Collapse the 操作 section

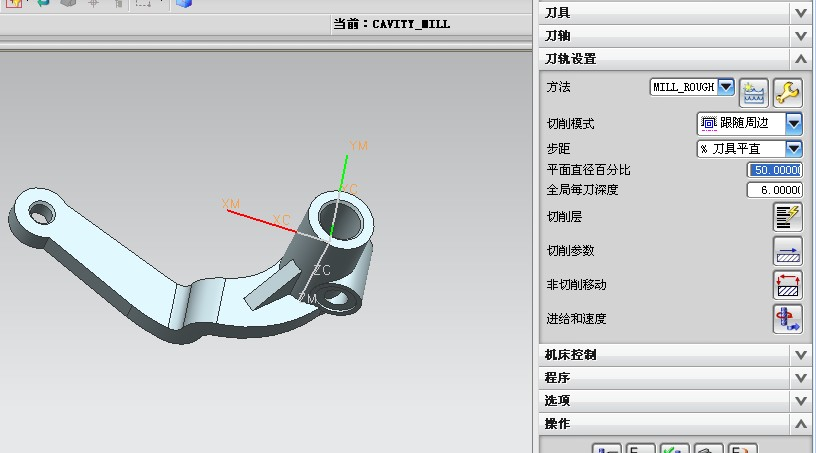[675, 424]
